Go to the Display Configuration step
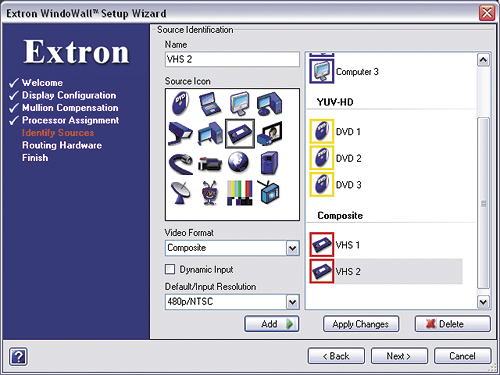Screen dimensions: 500x375 tap(69, 95)
